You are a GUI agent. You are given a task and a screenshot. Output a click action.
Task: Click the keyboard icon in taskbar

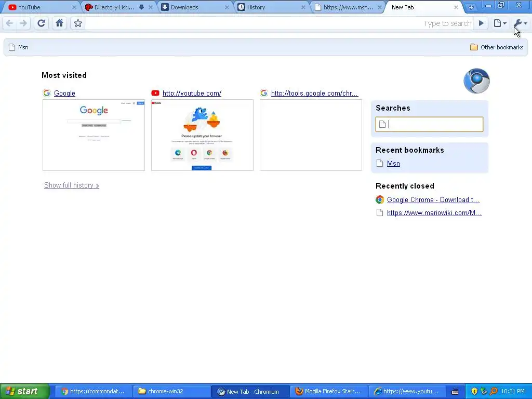[455, 392]
